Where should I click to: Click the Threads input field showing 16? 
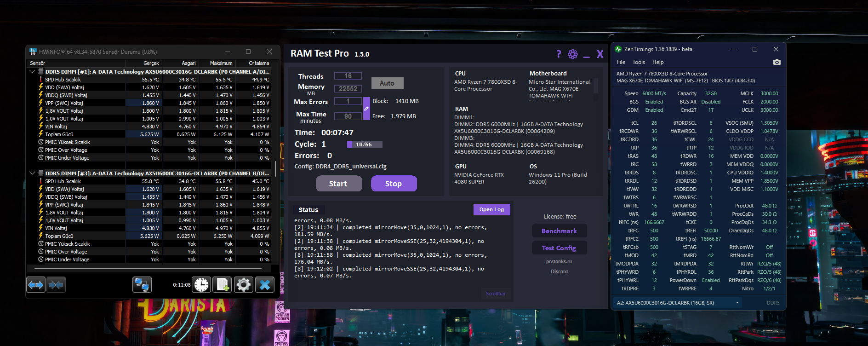348,76
